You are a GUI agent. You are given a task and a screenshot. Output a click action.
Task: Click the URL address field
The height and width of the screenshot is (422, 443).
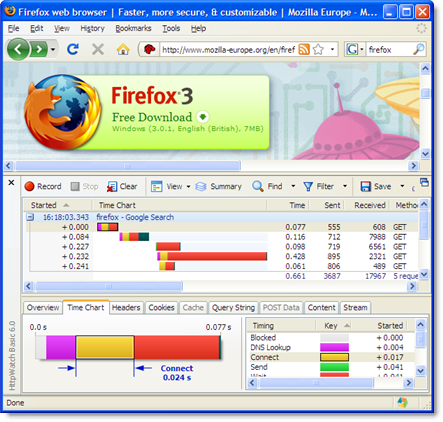[x=228, y=50]
